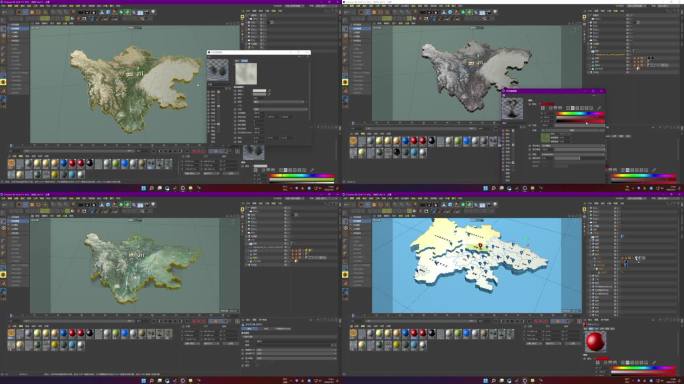Click red sphere material preview in bottom-right window
This screenshot has height=384, width=684.
596,342
